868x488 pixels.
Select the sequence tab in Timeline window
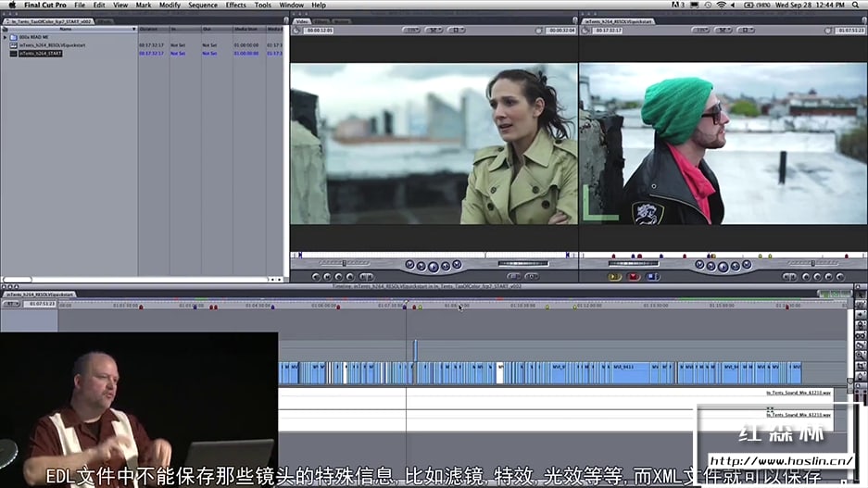coord(39,294)
